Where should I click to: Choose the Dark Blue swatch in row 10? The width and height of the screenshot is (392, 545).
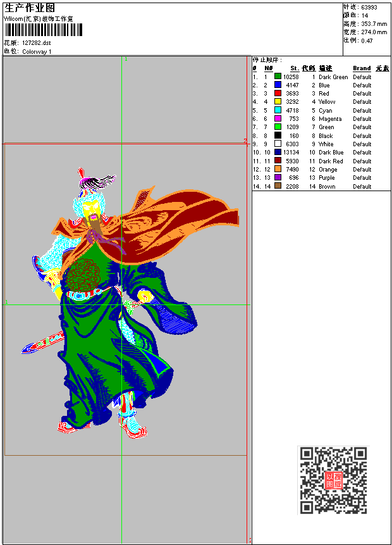click(x=278, y=152)
